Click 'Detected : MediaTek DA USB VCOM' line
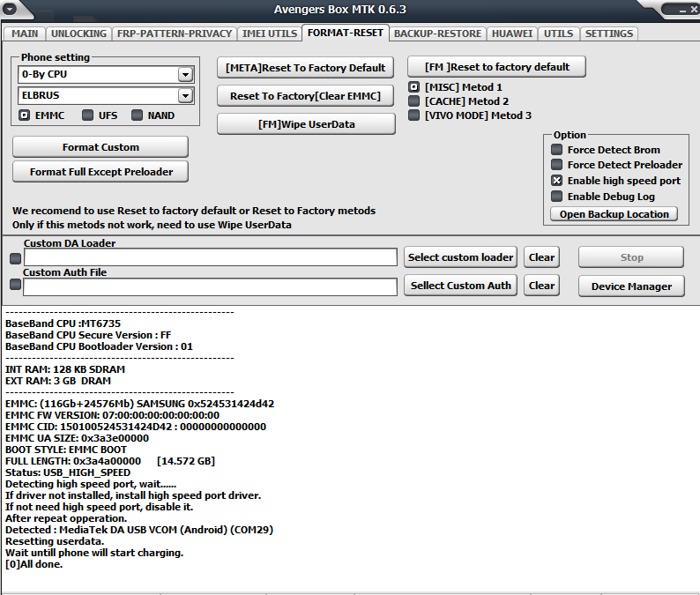 click(x=139, y=530)
